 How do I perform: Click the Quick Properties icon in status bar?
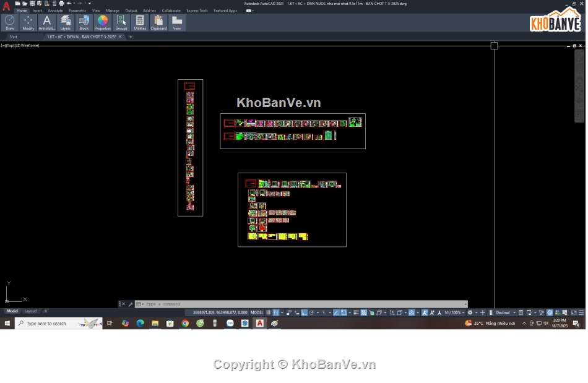521,312
